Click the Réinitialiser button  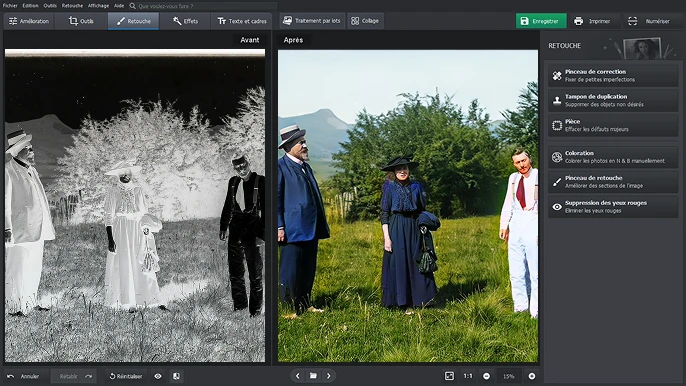[x=126, y=376]
